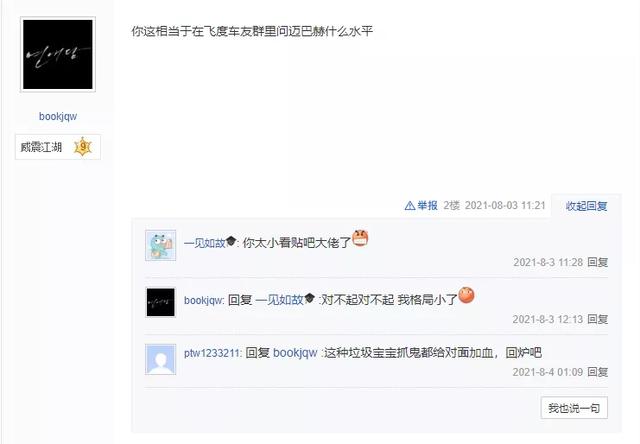The height and width of the screenshot is (444, 640).
Task: Click 我也说一句 button
Action: pos(574,408)
